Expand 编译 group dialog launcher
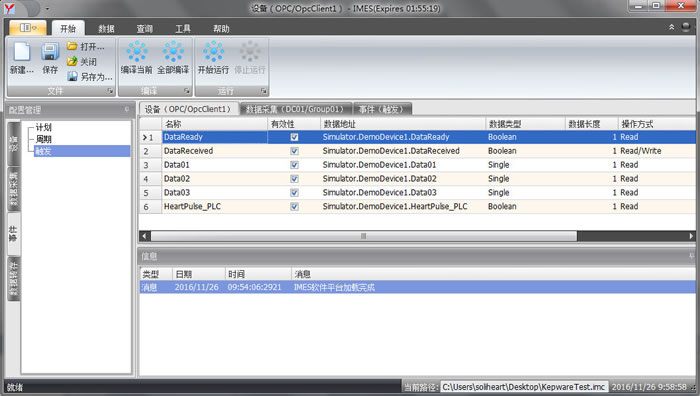The width and height of the screenshot is (700, 396). [187, 91]
